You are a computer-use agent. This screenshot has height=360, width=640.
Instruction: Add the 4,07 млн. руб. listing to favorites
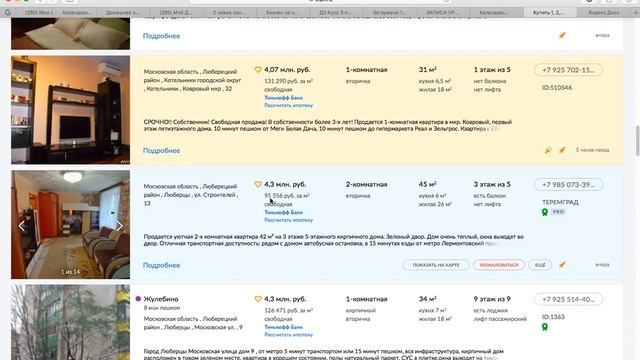coord(258,70)
